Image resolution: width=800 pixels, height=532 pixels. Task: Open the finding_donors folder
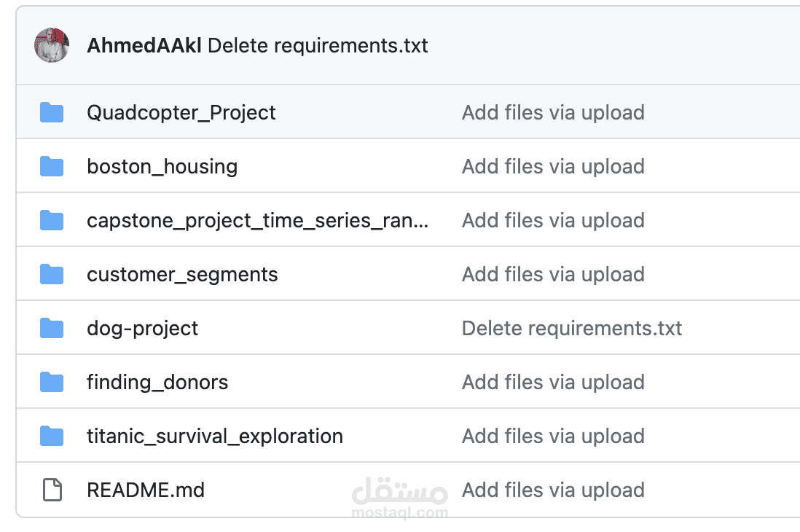pyautogui.click(x=157, y=382)
